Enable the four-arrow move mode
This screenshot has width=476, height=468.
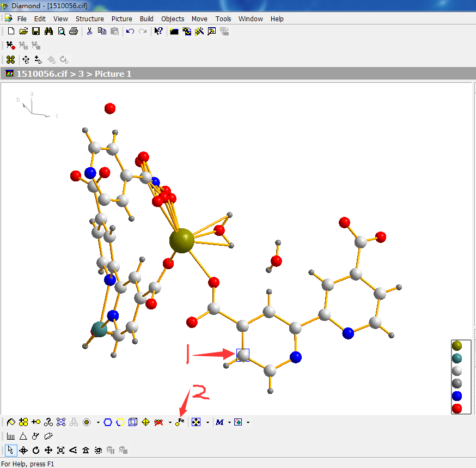point(48,450)
